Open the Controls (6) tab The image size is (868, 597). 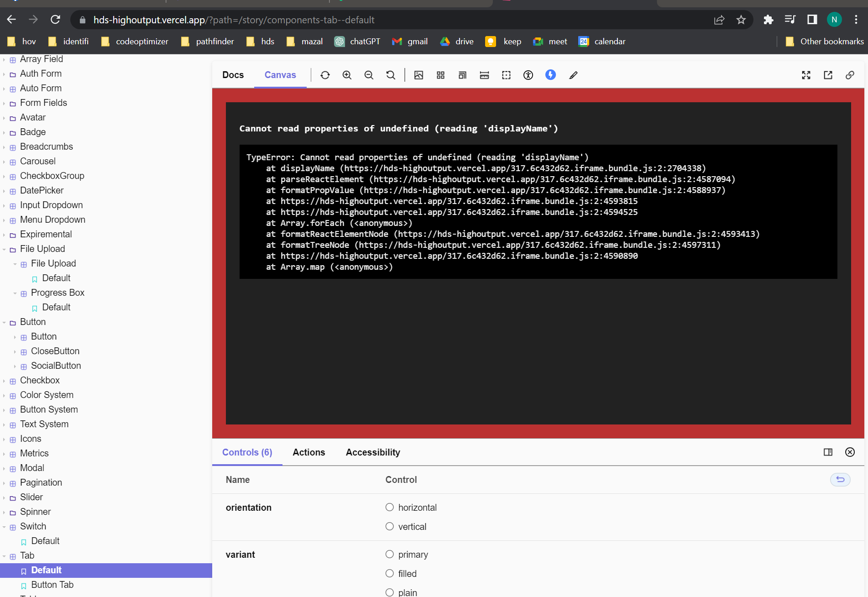pos(247,452)
